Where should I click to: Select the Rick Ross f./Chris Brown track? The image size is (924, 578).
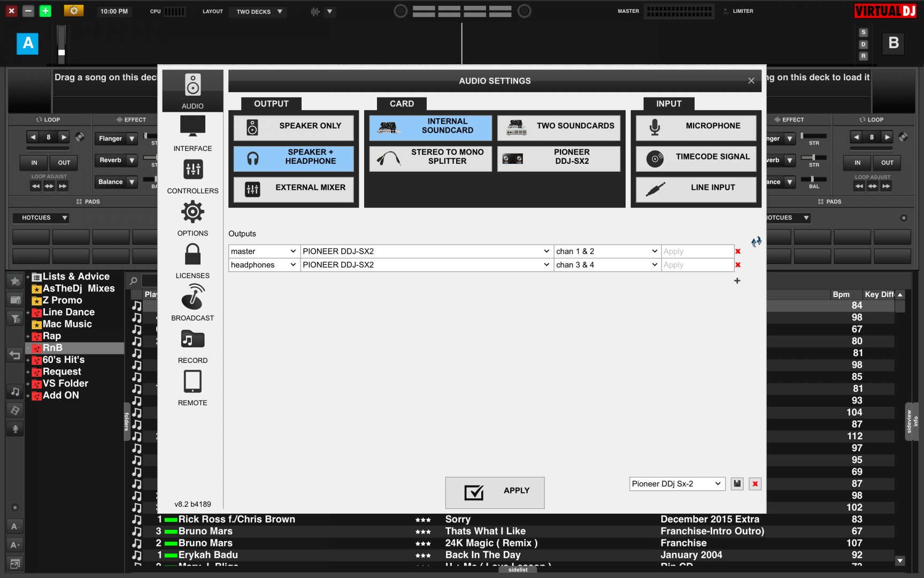(x=236, y=519)
